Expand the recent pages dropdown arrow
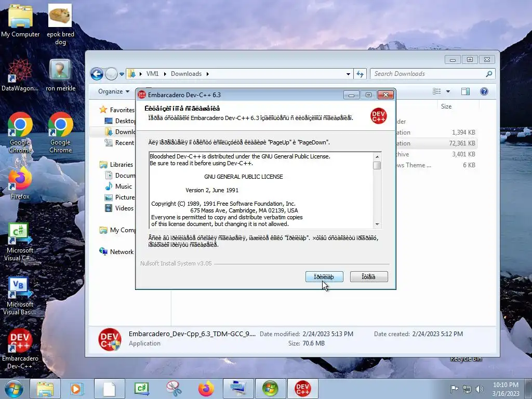The image size is (532, 399). 122,74
